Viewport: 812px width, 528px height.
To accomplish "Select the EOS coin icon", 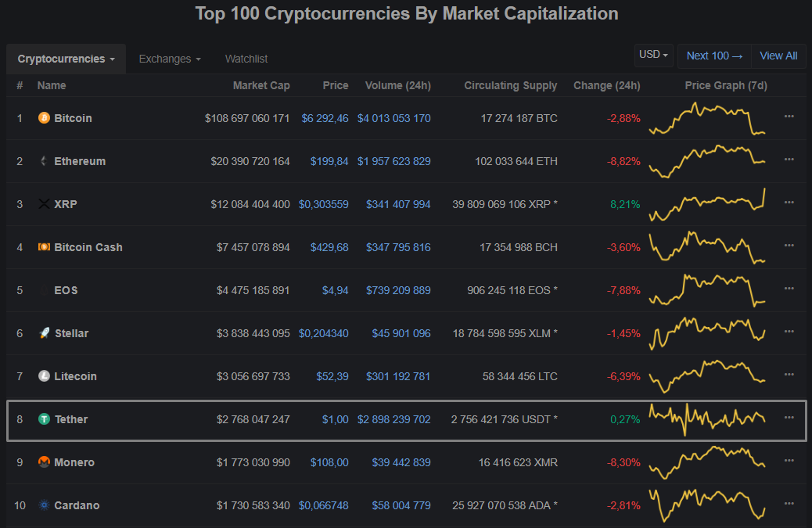I will pyautogui.click(x=45, y=290).
